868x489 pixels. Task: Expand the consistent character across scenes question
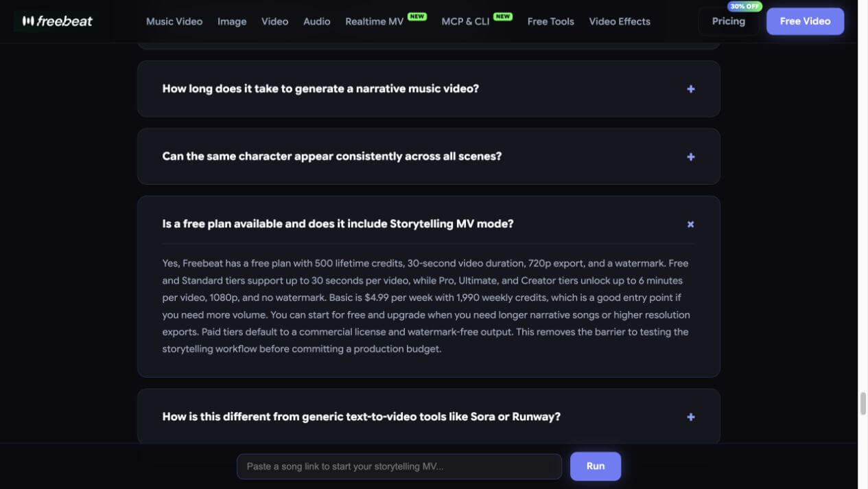(429, 157)
